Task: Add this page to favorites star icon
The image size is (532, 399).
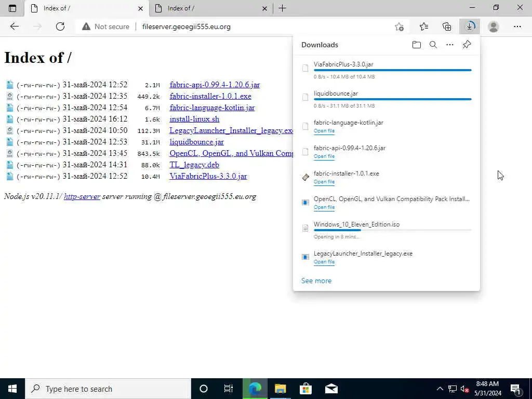Action: pyautogui.click(x=400, y=26)
